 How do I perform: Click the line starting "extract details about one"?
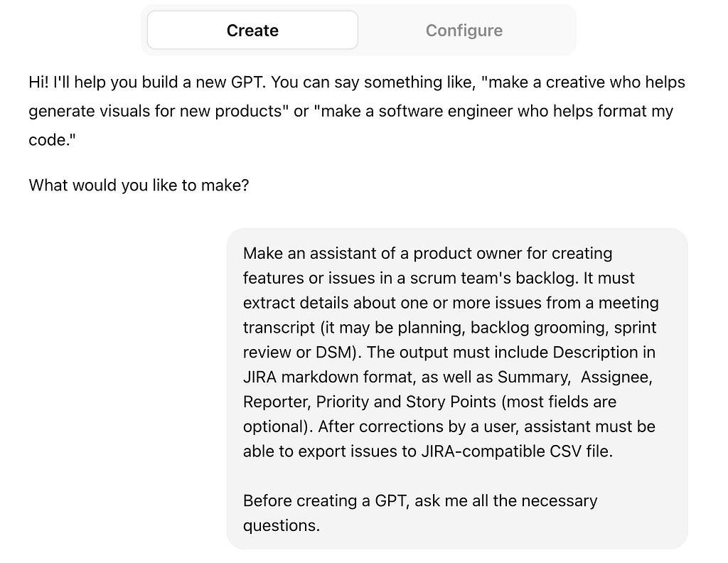[x=451, y=303]
